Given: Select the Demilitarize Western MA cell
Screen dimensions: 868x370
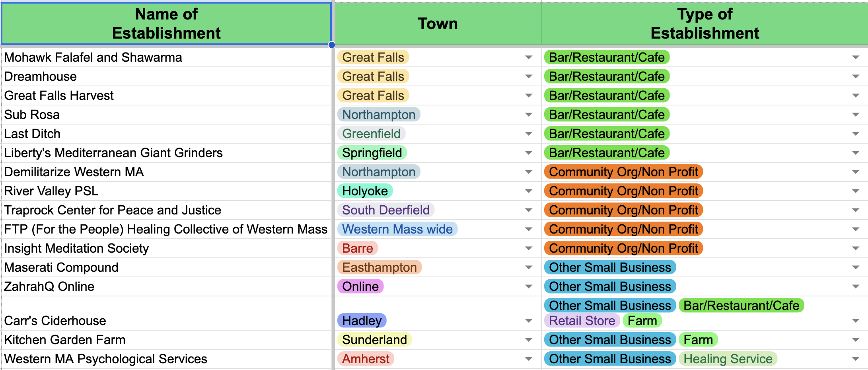Looking at the screenshot, I should point(166,172).
